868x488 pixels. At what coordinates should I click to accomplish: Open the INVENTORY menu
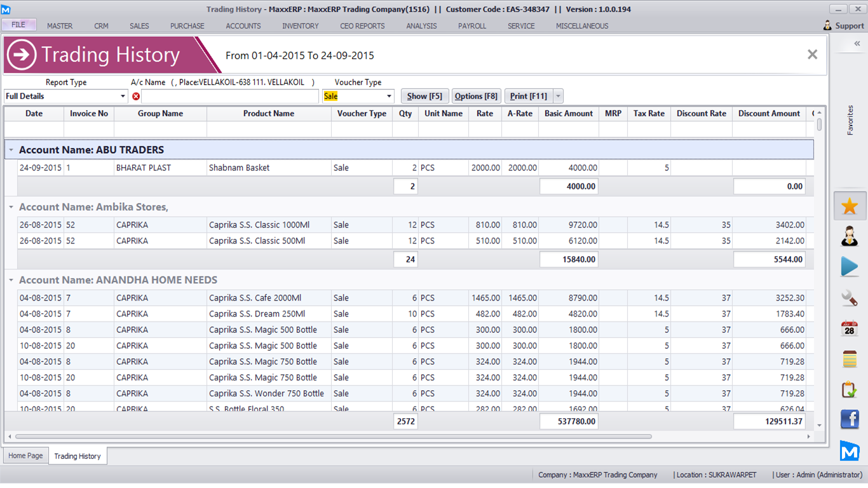[301, 26]
